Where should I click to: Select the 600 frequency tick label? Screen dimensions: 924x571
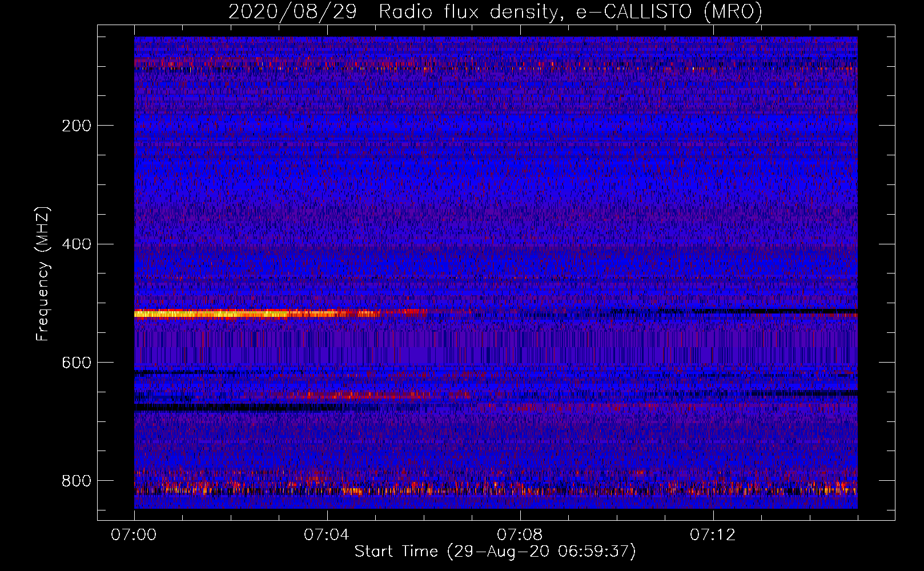point(77,363)
